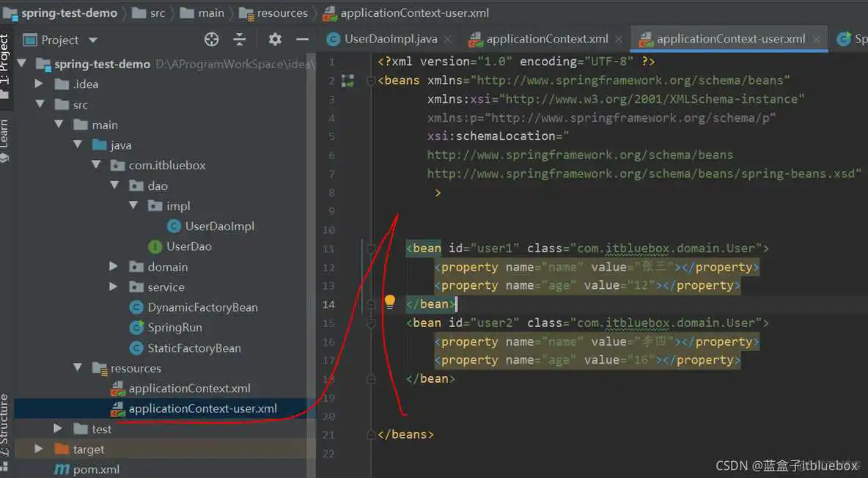Hide the Project panel with minimize icon
The height and width of the screenshot is (478, 868).
coord(302,40)
